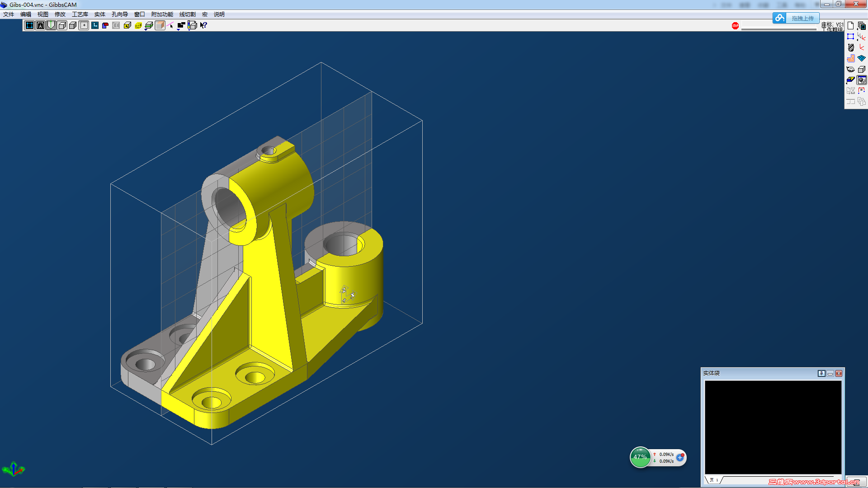
Task: Open the 编辑 menu
Action: [x=26, y=14]
